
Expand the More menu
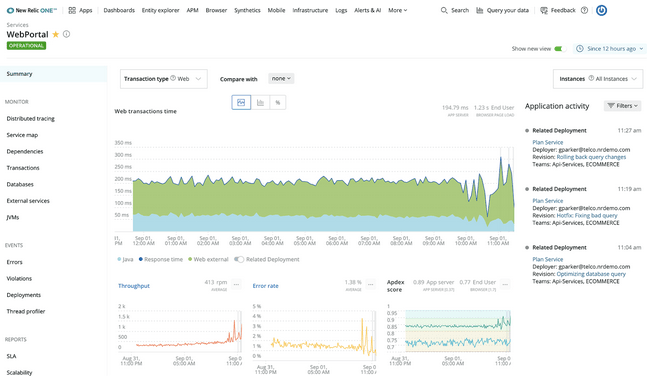pos(397,10)
